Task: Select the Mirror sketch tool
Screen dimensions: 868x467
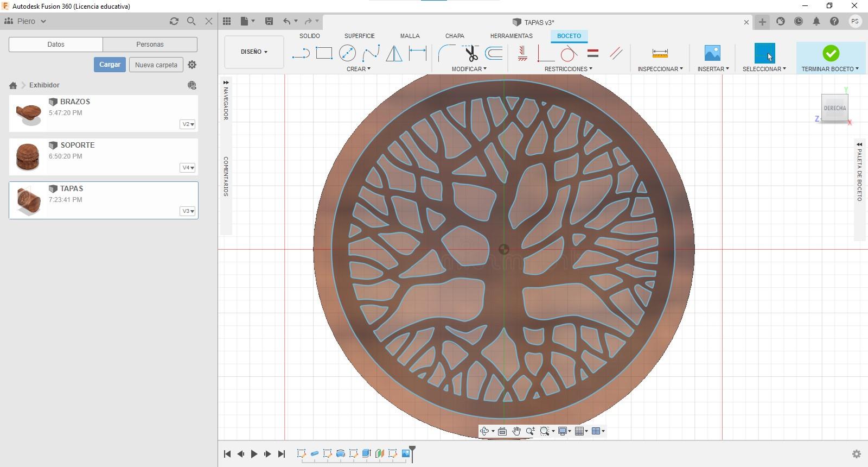Action: pyautogui.click(x=394, y=53)
